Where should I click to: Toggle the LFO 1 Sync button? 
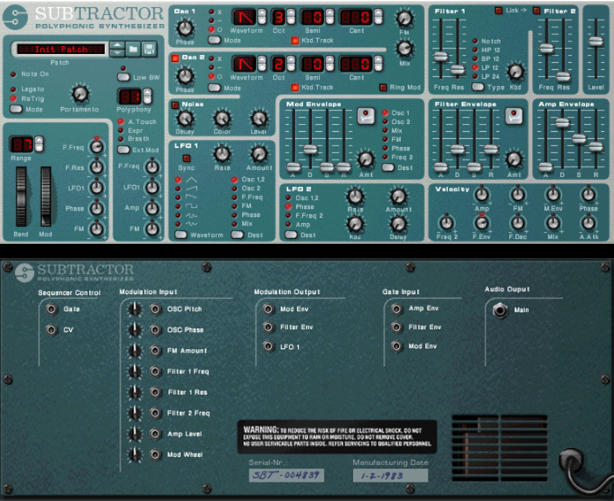pos(186,158)
